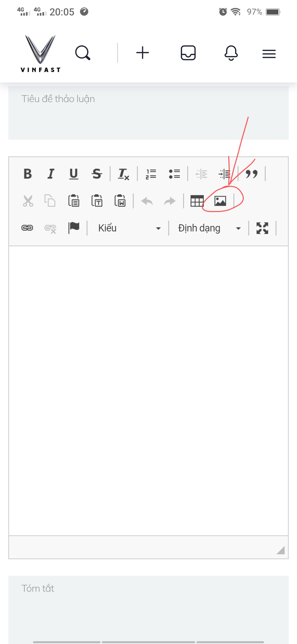This screenshot has height=644, width=297.
Task: Open the inbox tray icon
Action: [188, 53]
